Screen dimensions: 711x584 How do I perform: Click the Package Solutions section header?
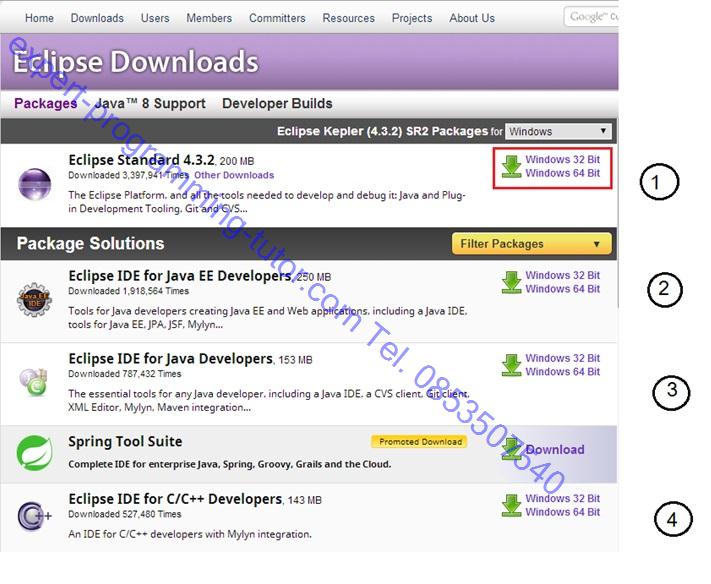point(90,243)
